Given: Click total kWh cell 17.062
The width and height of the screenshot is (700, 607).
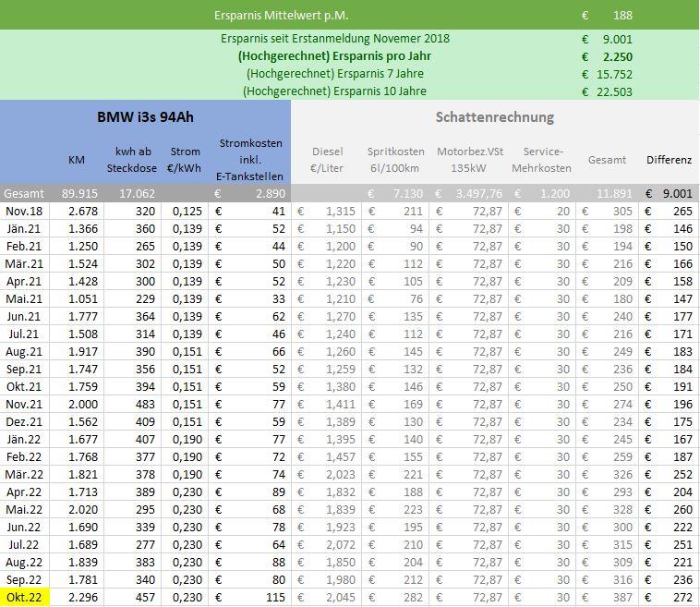Looking at the screenshot, I should [x=137, y=193].
